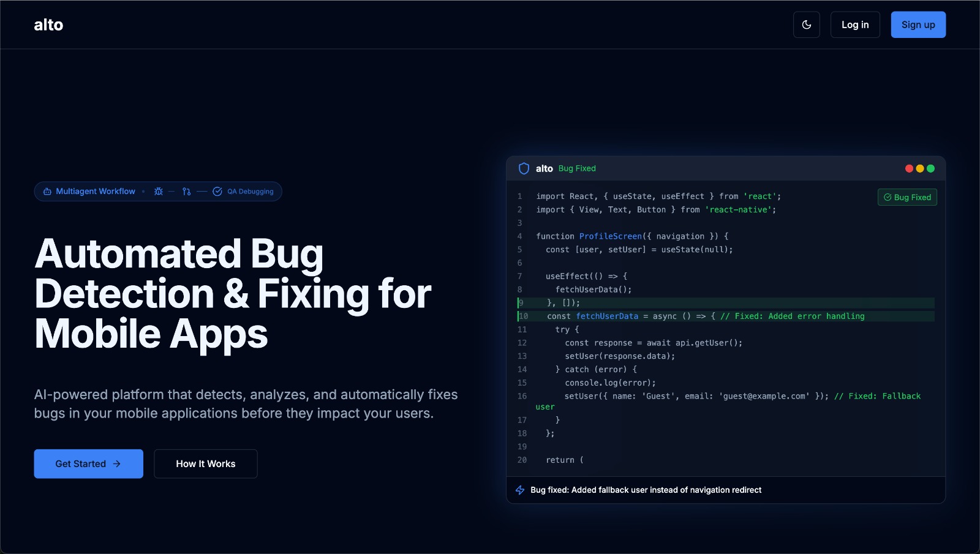
Task: Click the useEffect code line
Action: (586, 276)
